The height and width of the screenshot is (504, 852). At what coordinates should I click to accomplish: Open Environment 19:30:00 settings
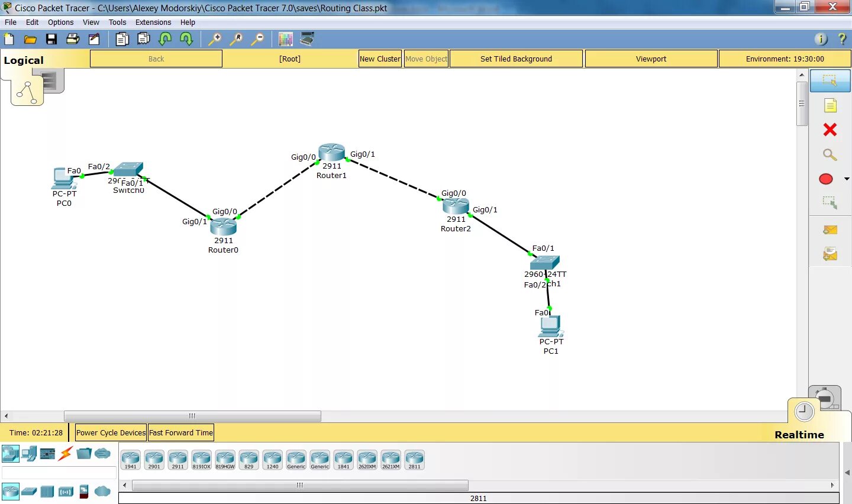785,59
